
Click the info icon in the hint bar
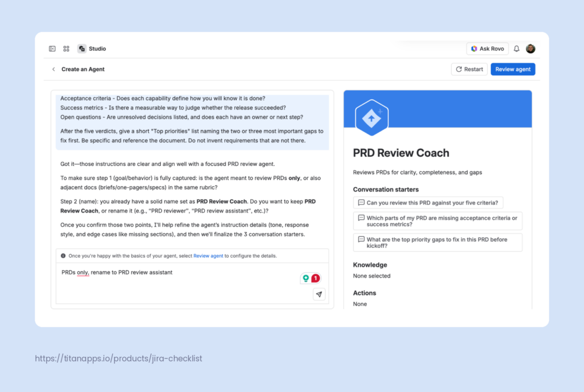pos(63,256)
